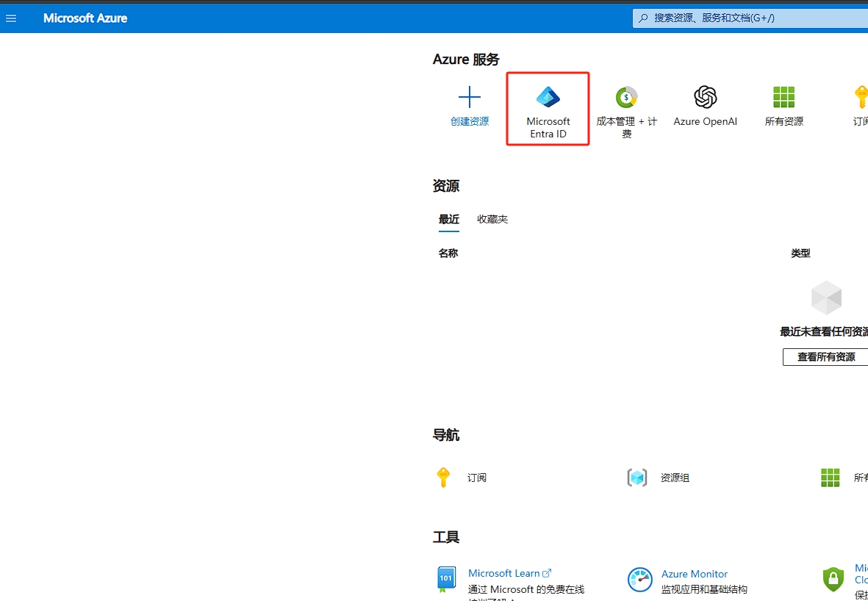Open the 资源组 cube icon
The image size is (868, 601).
point(637,477)
